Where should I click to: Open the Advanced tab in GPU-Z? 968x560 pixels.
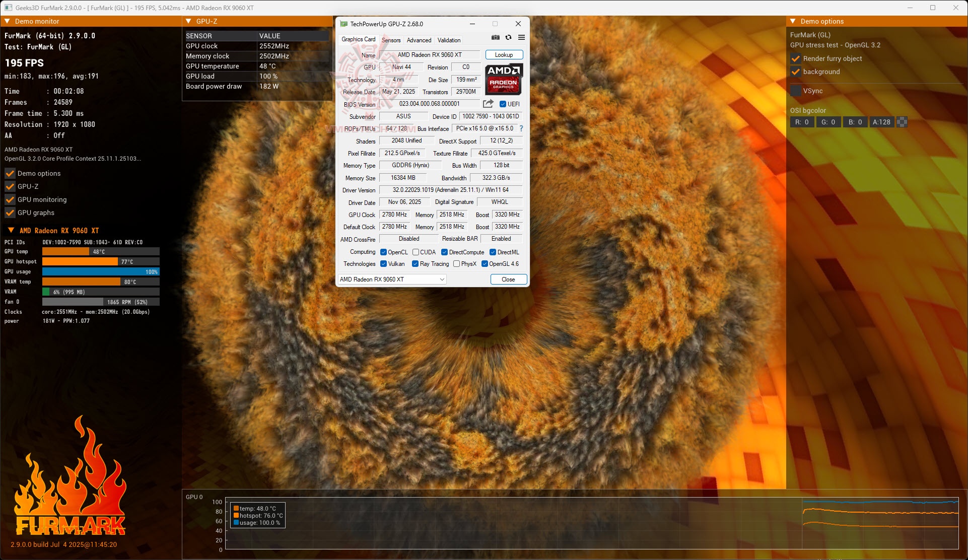[x=419, y=40]
